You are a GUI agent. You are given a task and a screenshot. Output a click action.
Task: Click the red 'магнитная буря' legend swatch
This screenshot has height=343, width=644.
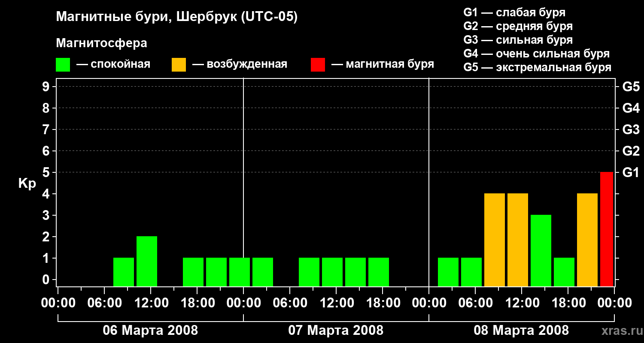[x=318, y=65]
